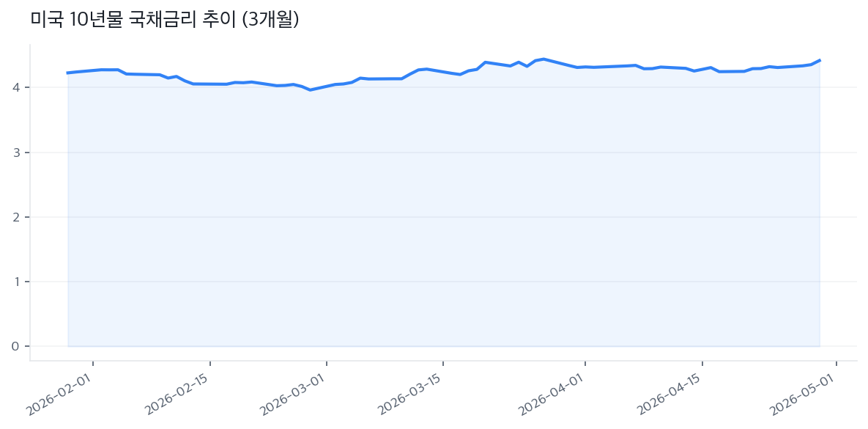Click the 2026-04-01 date label
Image resolution: width=868 pixels, height=429 pixels.
tap(553, 395)
